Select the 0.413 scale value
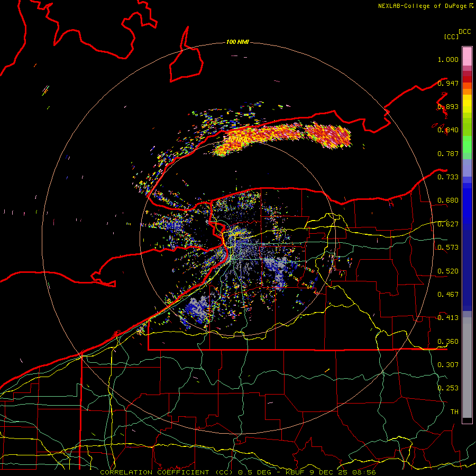Screen dimensions: 476x476 point(448,318)
